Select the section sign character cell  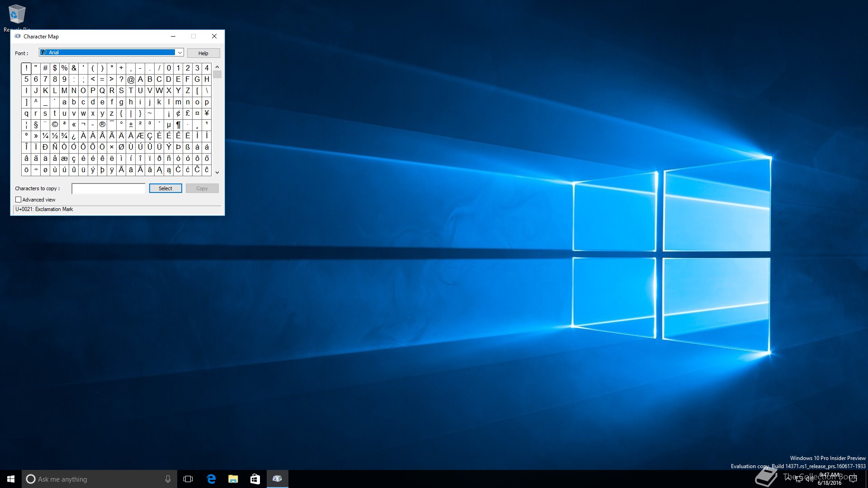click(x=36, y=125)
